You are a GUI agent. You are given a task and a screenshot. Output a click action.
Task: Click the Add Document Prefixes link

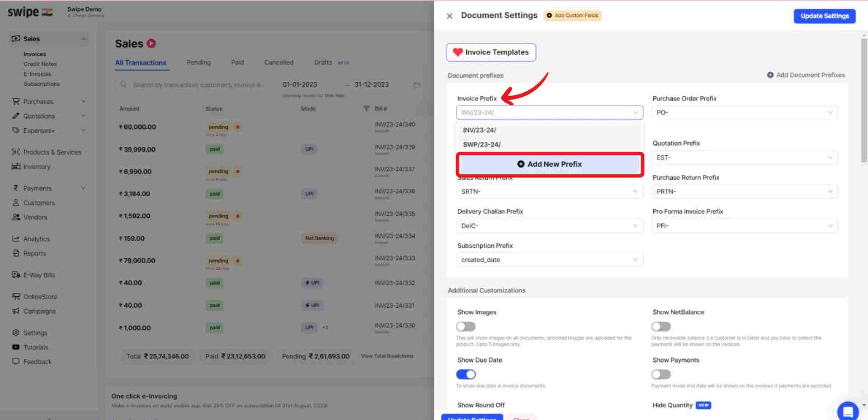coord(806,75)
